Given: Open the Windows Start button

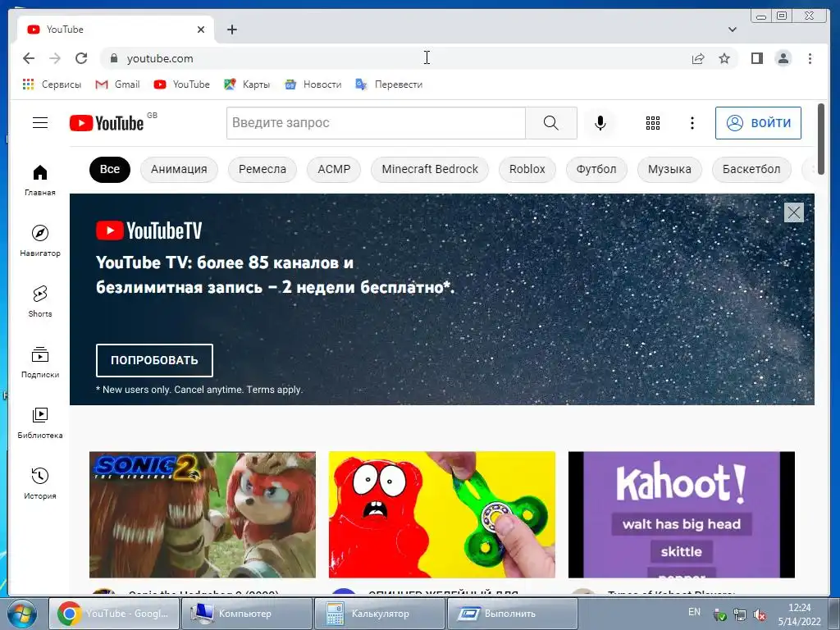Looking at the screenshot, I should pyautogui.click(x=21, y=614).
